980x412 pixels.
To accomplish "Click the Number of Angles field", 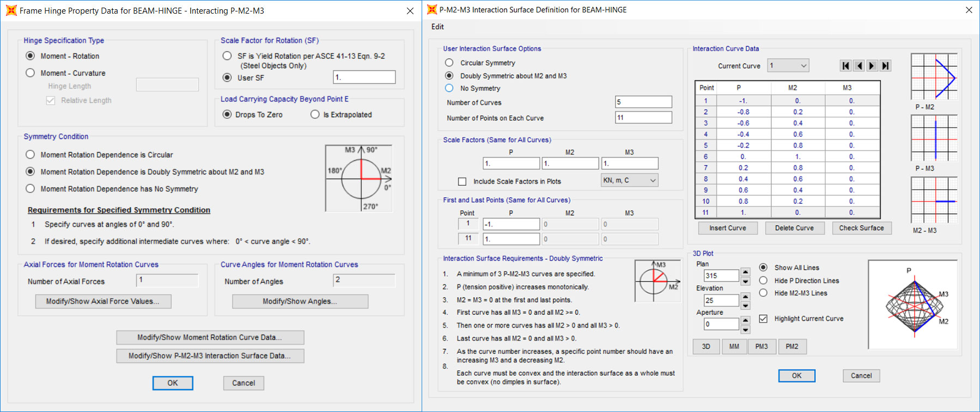I will [x=364, y=280].
